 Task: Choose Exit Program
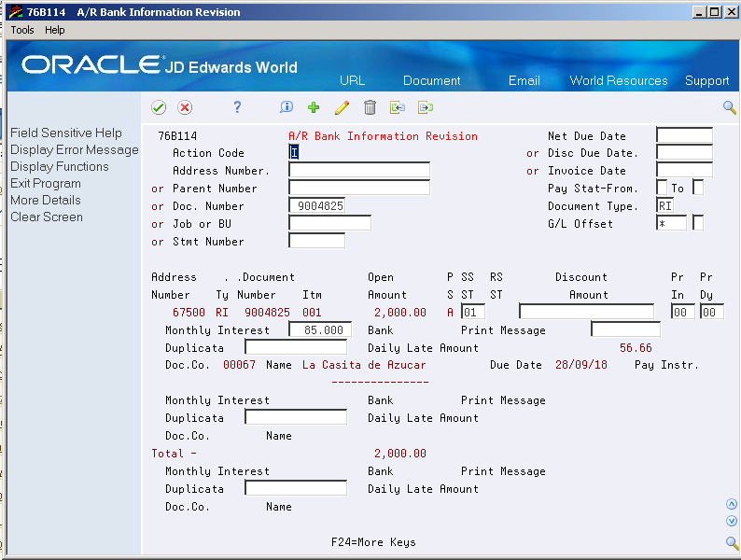coord(46,183)
